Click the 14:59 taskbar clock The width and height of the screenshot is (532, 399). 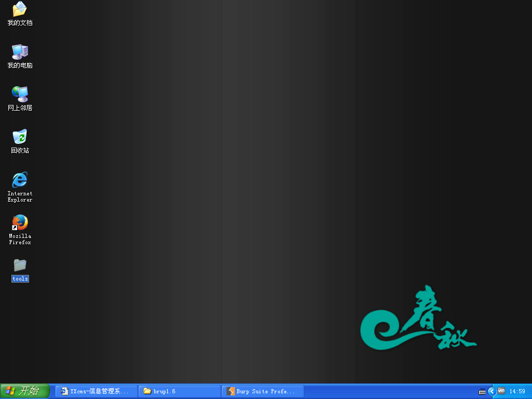pos(517,392)
